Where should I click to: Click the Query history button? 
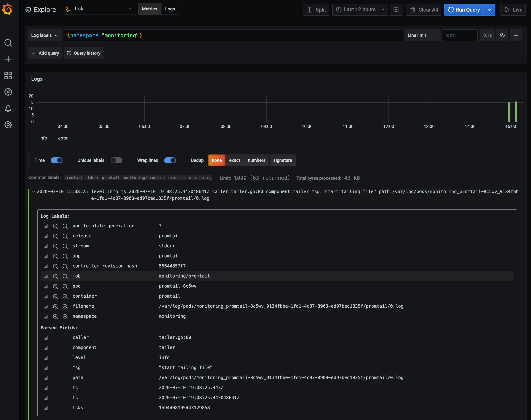click(x=83, y=53)
